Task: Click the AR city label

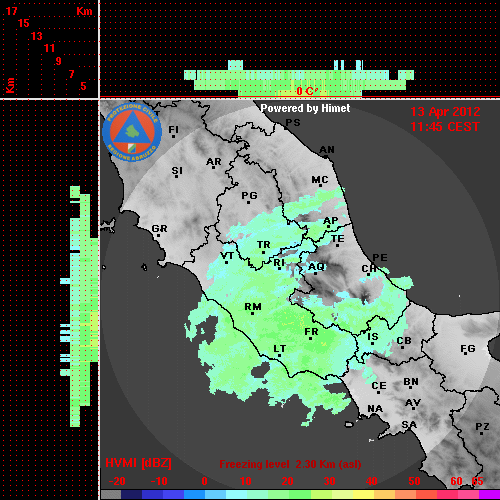Action: click(214, 162)
